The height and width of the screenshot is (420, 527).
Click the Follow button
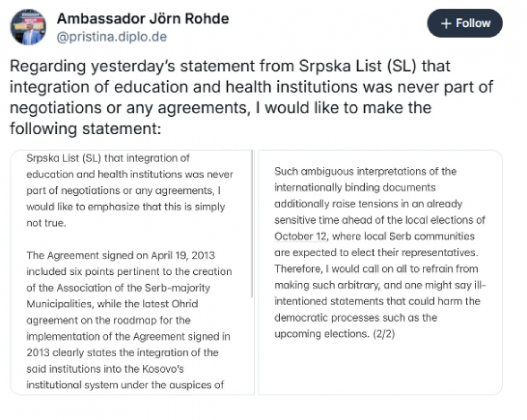point(464,23)
